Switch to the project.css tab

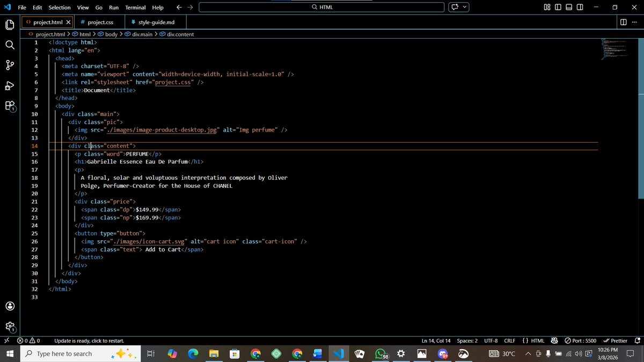coord(100,22)
